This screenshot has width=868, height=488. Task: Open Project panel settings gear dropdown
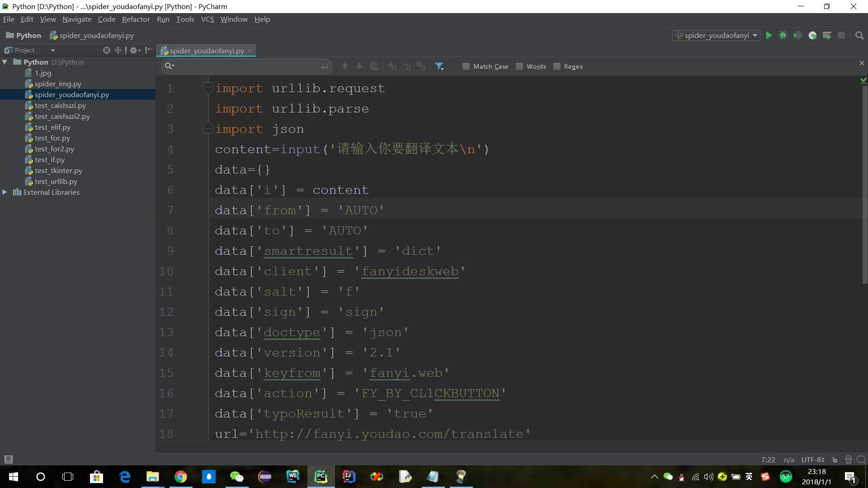click(x=135, y=50)
